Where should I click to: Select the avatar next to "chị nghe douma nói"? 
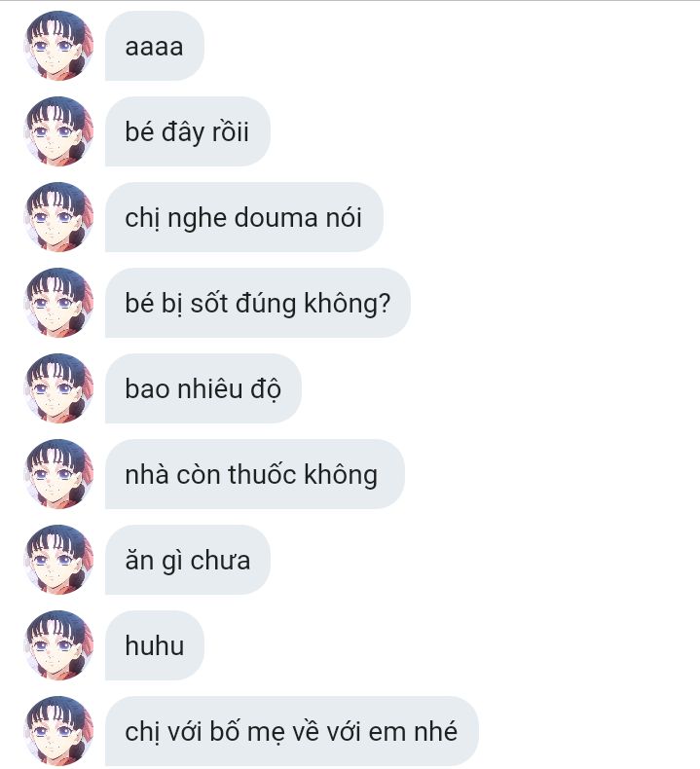(58, 217)
